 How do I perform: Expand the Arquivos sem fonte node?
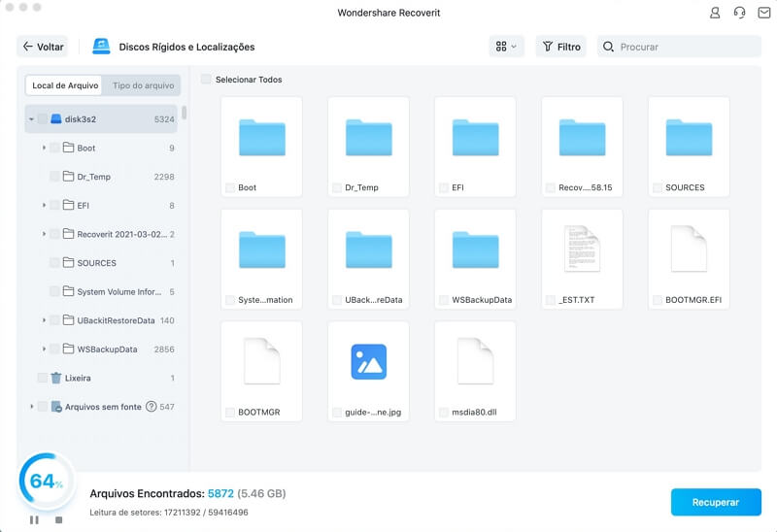(x=32, y=407)
